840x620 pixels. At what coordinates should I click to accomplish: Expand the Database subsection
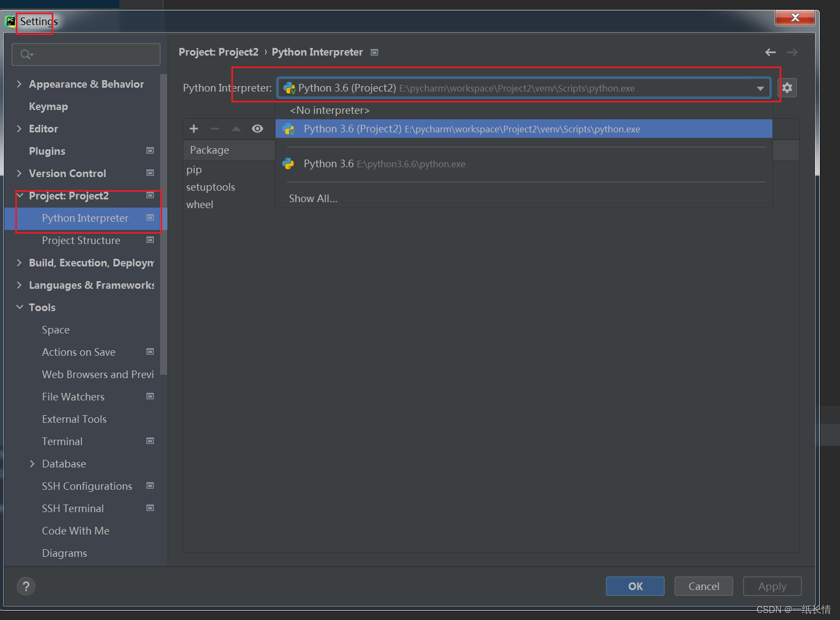32,464
